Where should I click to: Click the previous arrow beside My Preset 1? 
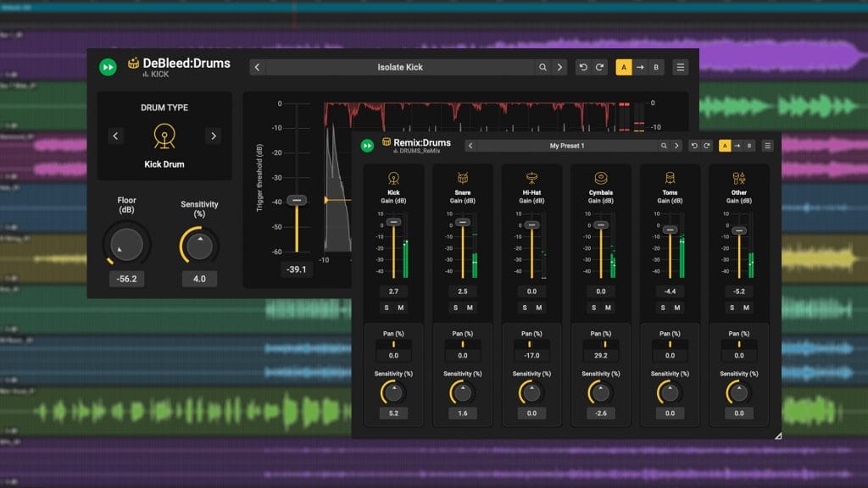click(471, 145)
